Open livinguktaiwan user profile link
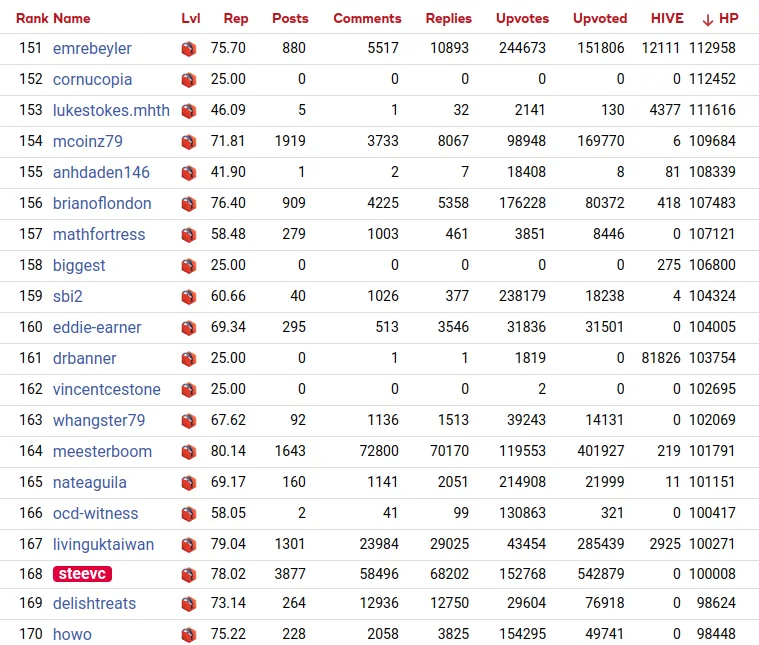The image size is (759, 645). click(103, 544)
